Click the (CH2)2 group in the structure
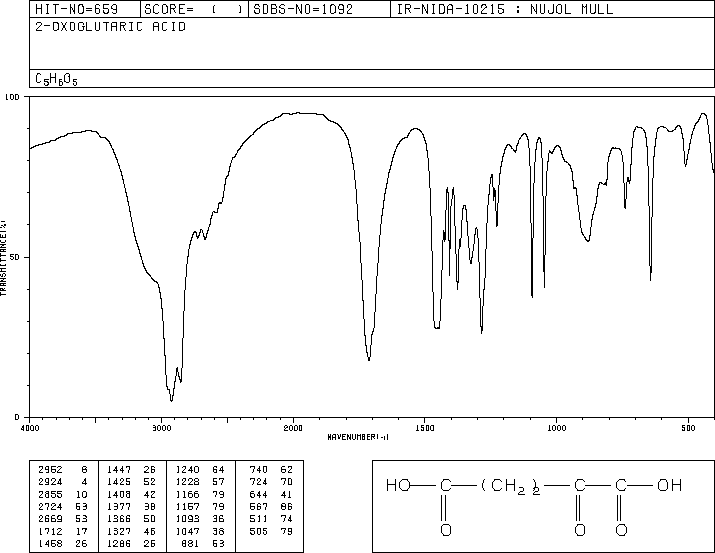The image size is (715, 553). (511, 487)
